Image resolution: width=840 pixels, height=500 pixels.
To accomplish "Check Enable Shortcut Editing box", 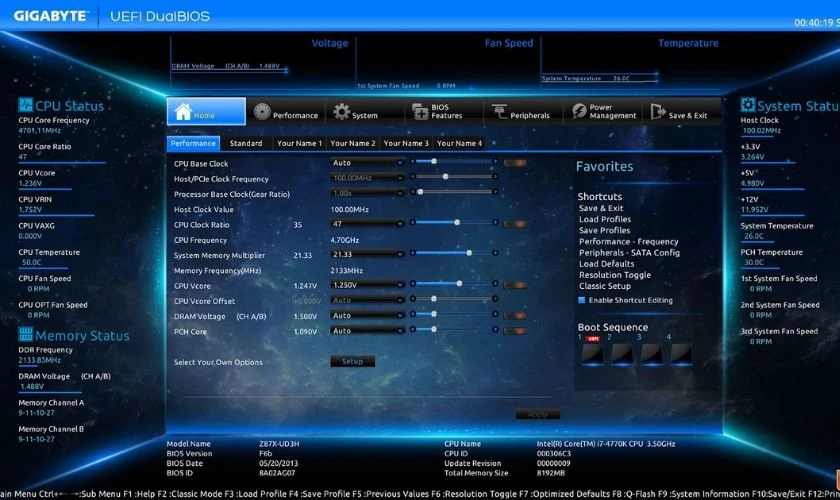I will point(581,300).
